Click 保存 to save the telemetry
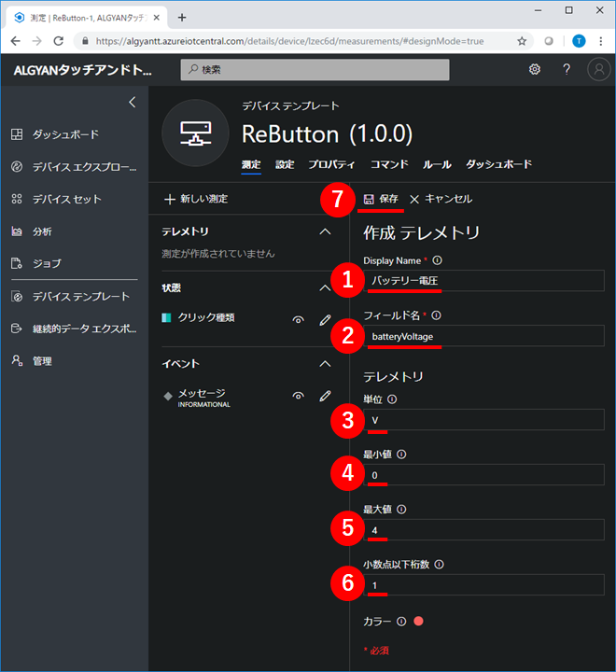The width and height of the screenshot is (616, 672). [381, 199]
